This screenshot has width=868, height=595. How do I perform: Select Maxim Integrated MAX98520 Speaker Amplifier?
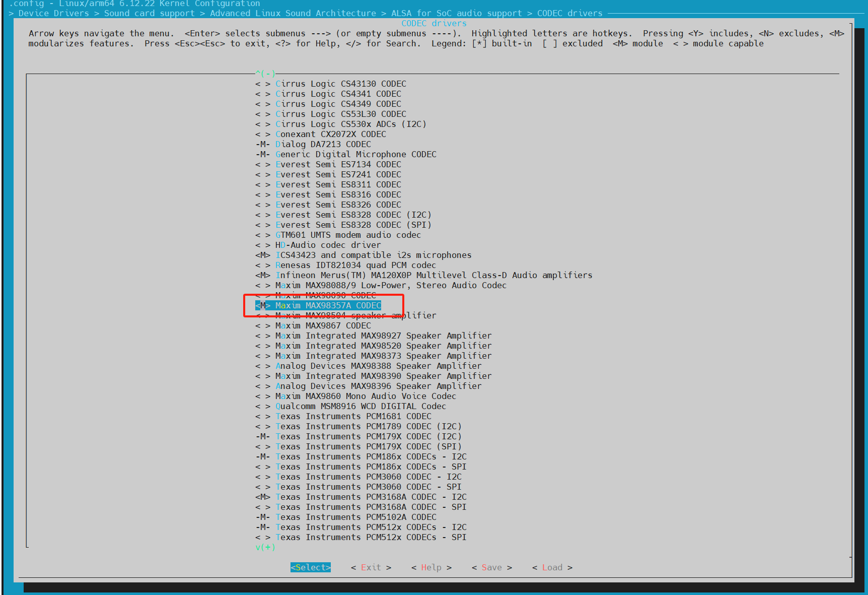(374, 346)
